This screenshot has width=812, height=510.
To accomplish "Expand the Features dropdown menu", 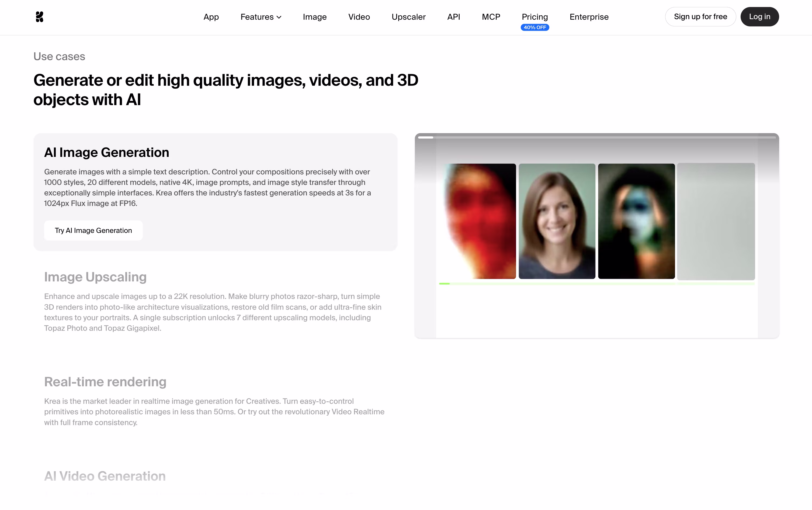I will [x=261, y=17].
